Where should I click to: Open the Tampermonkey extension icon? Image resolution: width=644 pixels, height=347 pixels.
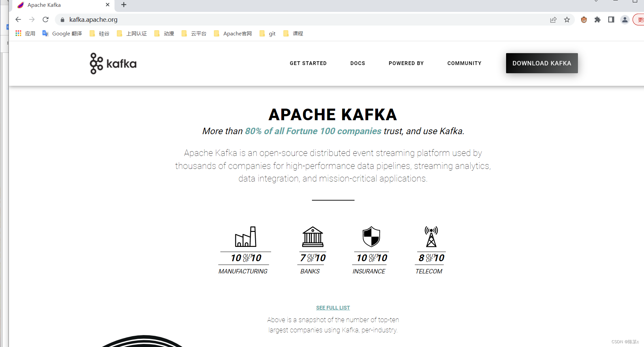coord(584,19)
